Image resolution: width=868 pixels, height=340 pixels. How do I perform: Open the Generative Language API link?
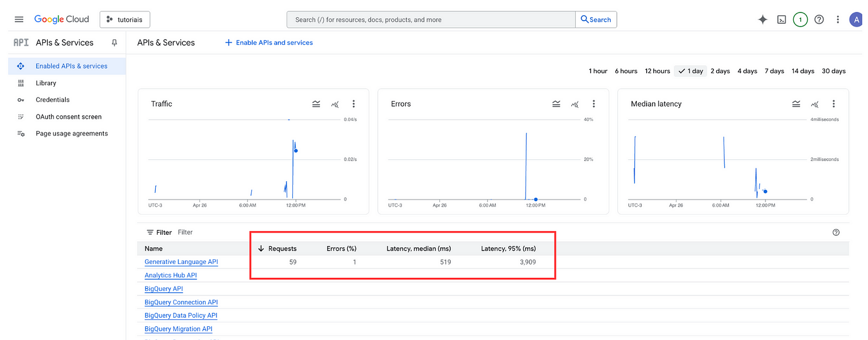[181, 262]
